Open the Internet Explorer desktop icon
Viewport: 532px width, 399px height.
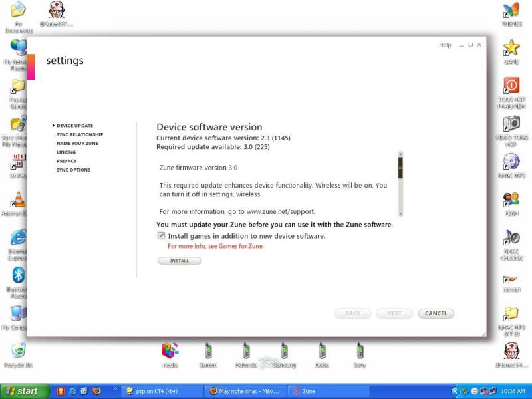(18, 237)
